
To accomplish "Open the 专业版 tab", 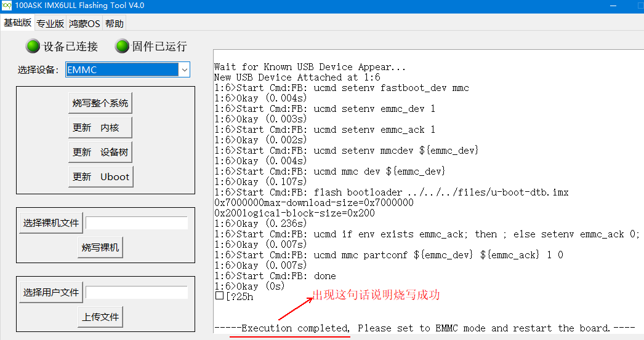I will pos(50,24).
